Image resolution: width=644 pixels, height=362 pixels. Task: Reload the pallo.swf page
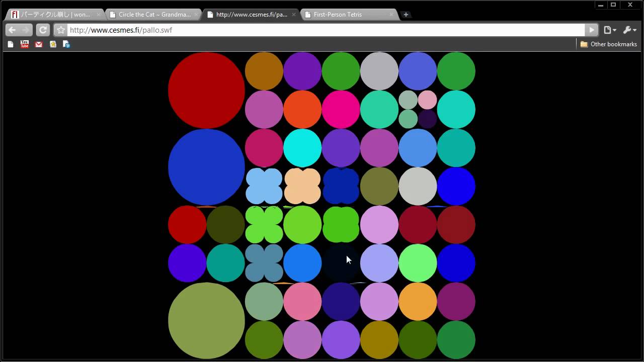coord(43,30)
